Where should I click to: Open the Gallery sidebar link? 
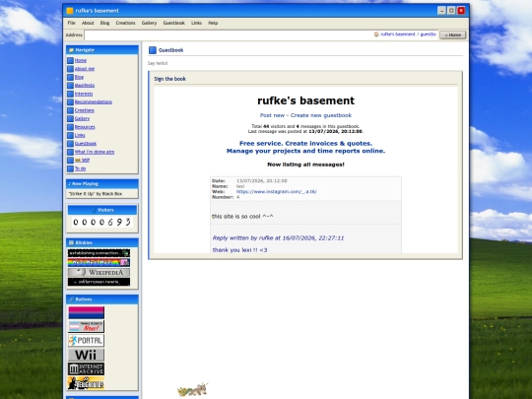click(x=82, y=119)
